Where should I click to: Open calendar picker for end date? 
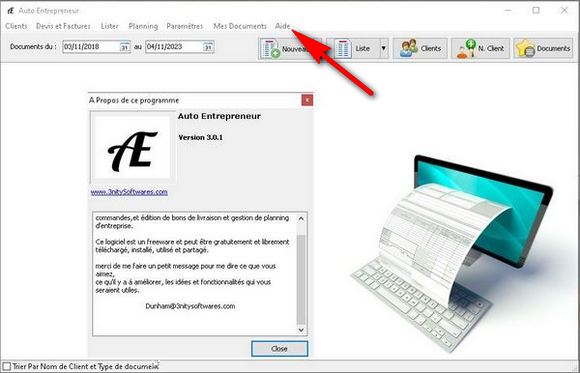click(x=208, y=47)
